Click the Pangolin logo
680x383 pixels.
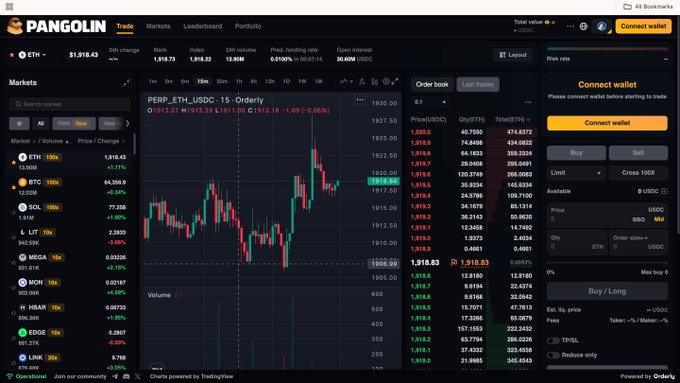[56, 26]
